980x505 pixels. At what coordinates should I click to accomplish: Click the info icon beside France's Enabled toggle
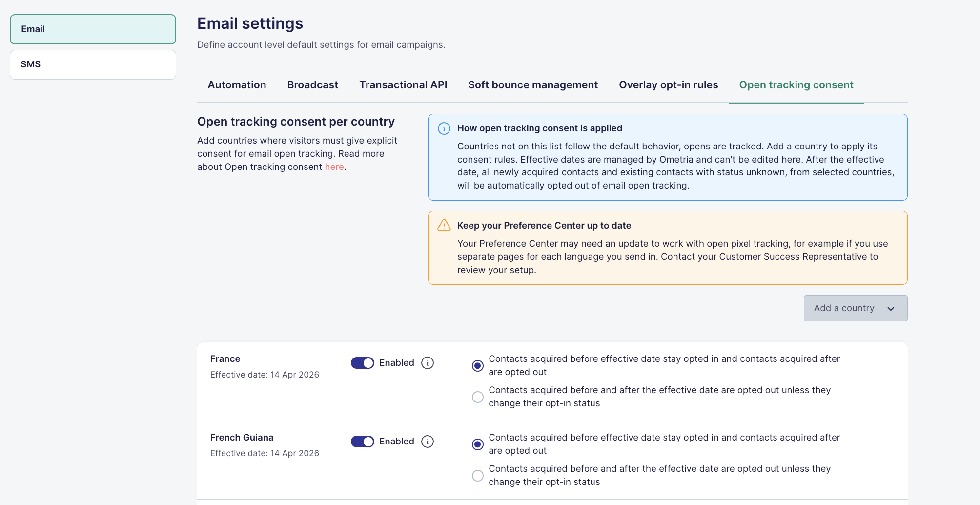click(428, 363)
